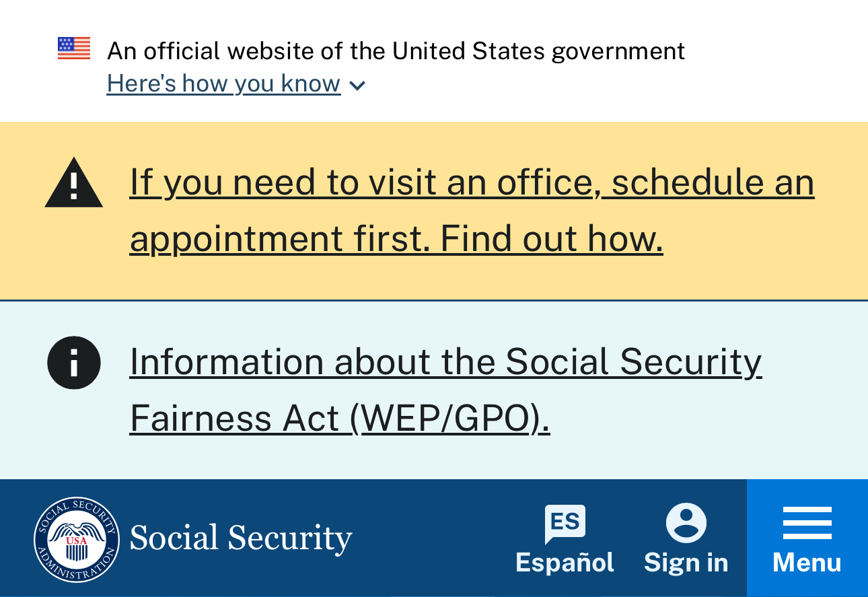This screenshot has width=868, height=597.
Task: Expand the chevron beside Here's how you know
Action: tap(358, 85)
